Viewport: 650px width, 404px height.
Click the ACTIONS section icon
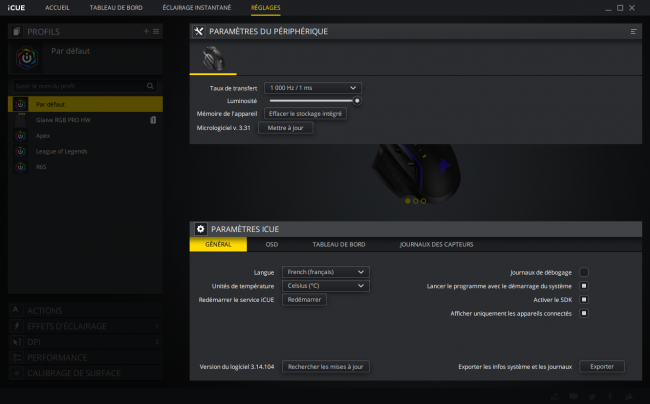click(x=16, y=310)
